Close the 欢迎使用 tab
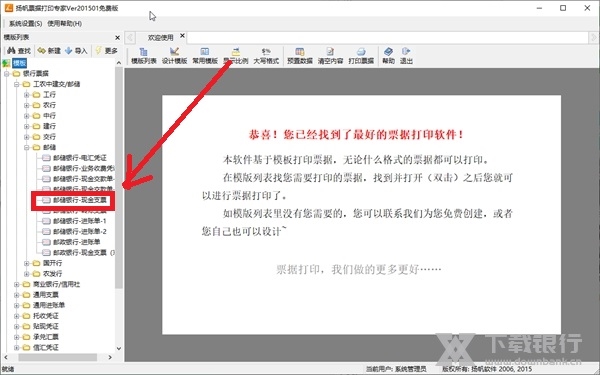The image size is (600, 375). click(x=183, y=36)
